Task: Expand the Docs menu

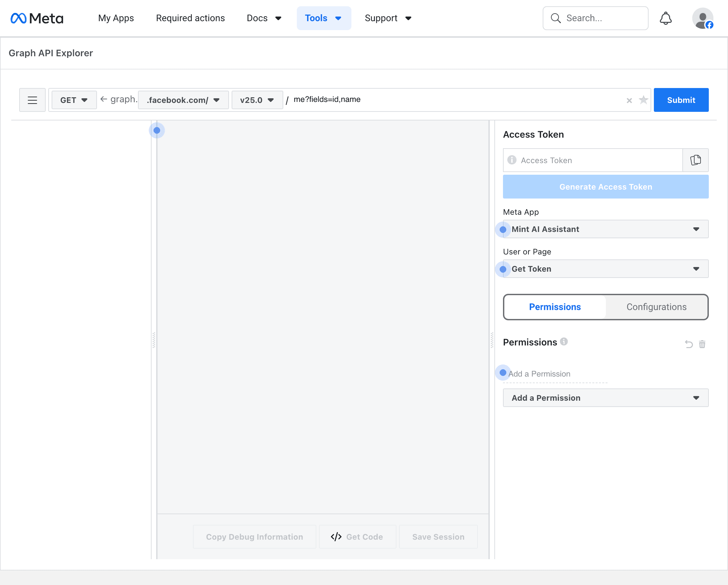Action: click(264, 18)
